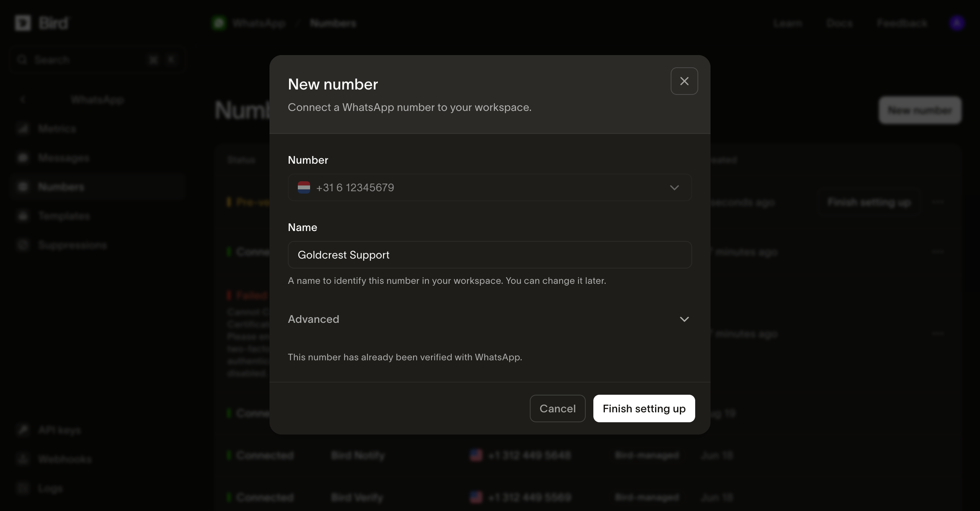This screenshot has width=980, height=511.
Task: Edit the Goldcrest Support name field
Action: point(490,255)
